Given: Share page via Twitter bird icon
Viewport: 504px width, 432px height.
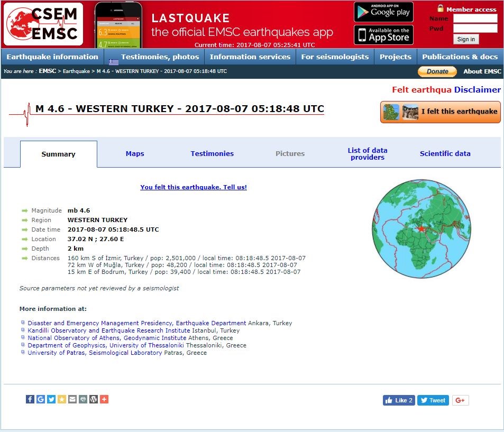Looking at the screenshot, I should pos(51,399).
